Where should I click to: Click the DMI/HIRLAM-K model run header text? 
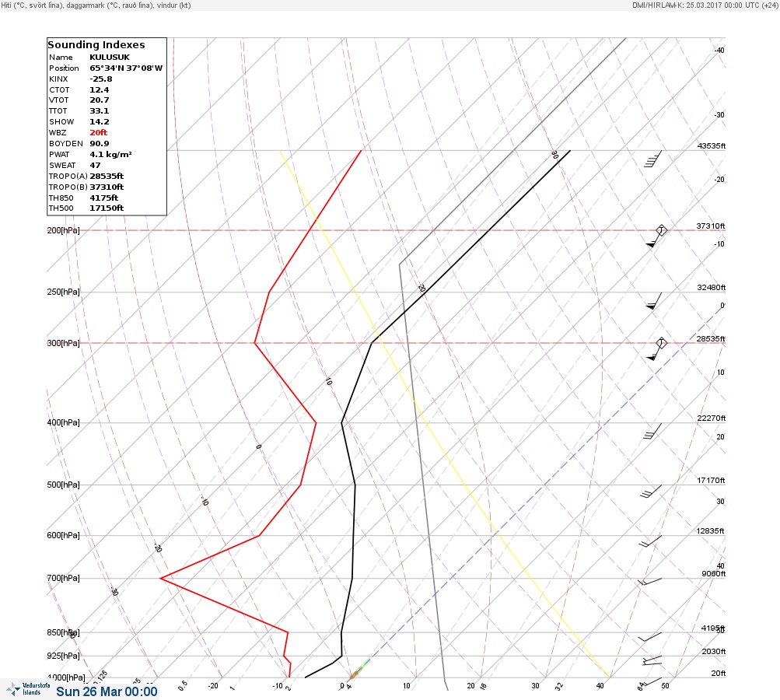705,5
